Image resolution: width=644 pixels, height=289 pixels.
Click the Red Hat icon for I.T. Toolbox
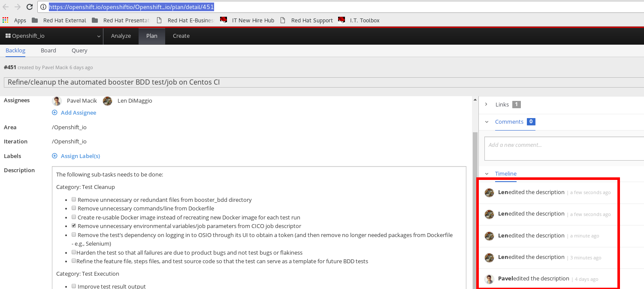click(341, 19)
